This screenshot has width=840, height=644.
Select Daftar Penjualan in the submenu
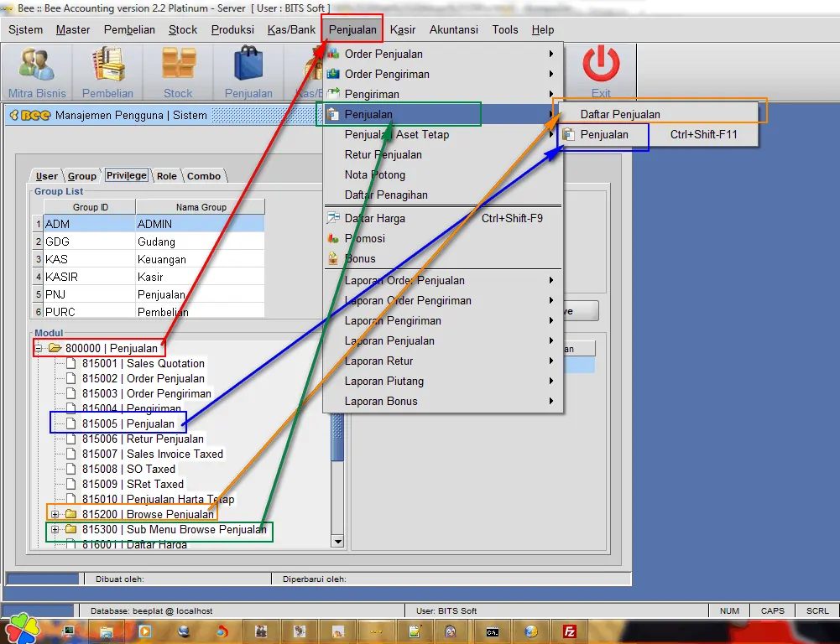tap(659, 114)
